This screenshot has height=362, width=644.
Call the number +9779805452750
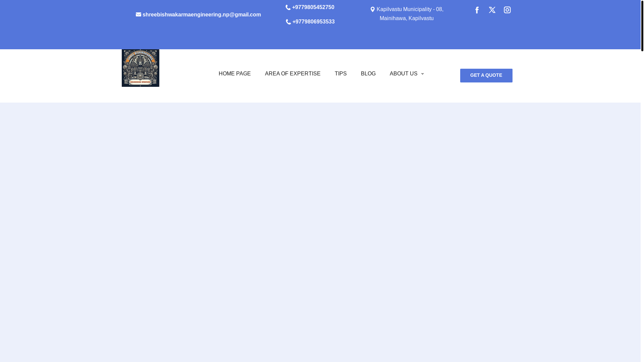point(313,7)
